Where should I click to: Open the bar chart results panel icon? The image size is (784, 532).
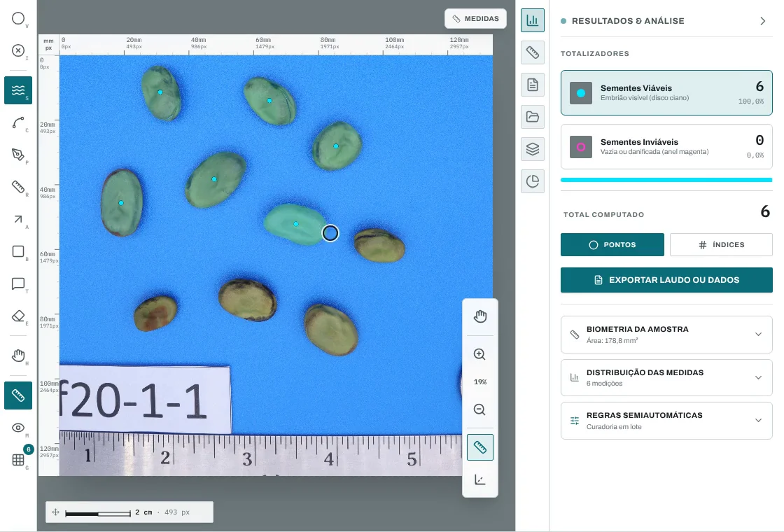[x=533, y=20]
